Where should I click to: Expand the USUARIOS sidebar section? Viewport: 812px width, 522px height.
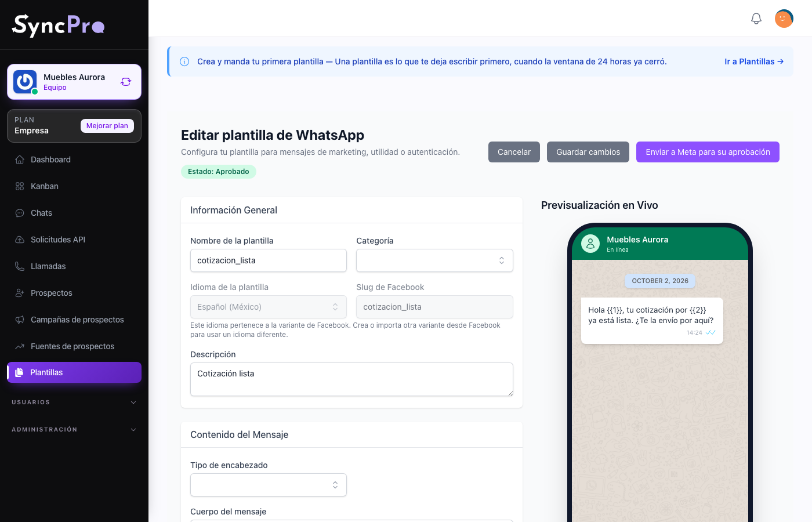pos(74,403)
